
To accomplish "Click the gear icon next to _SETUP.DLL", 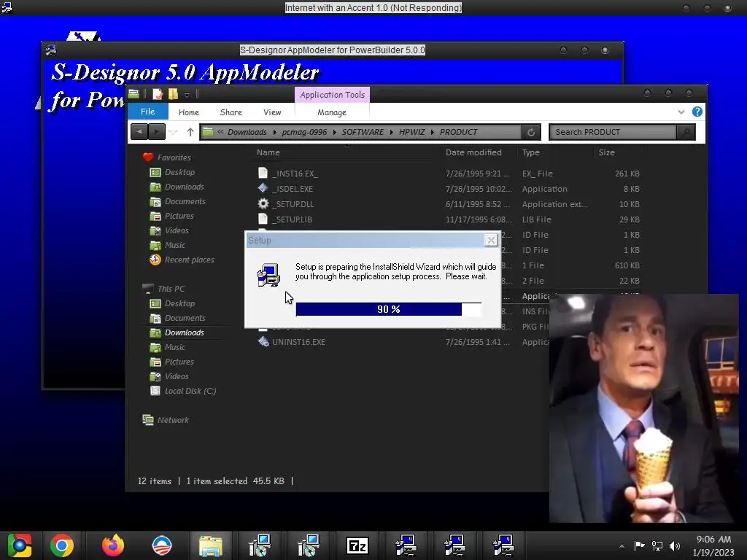I will (x=263, y=204).
